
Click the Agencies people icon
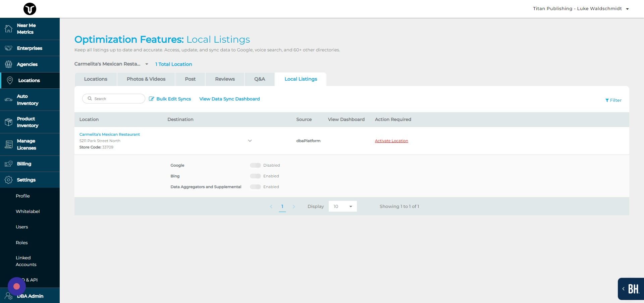8,64
